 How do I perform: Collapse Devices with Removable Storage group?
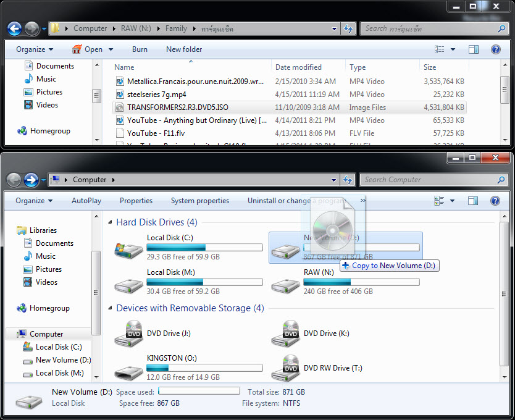(110, 308)
